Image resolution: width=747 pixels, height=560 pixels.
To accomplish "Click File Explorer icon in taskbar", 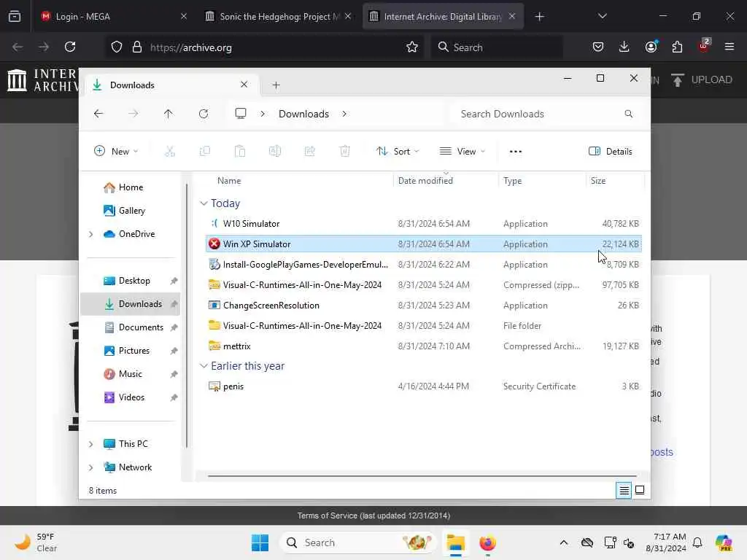I will point(455,542).
